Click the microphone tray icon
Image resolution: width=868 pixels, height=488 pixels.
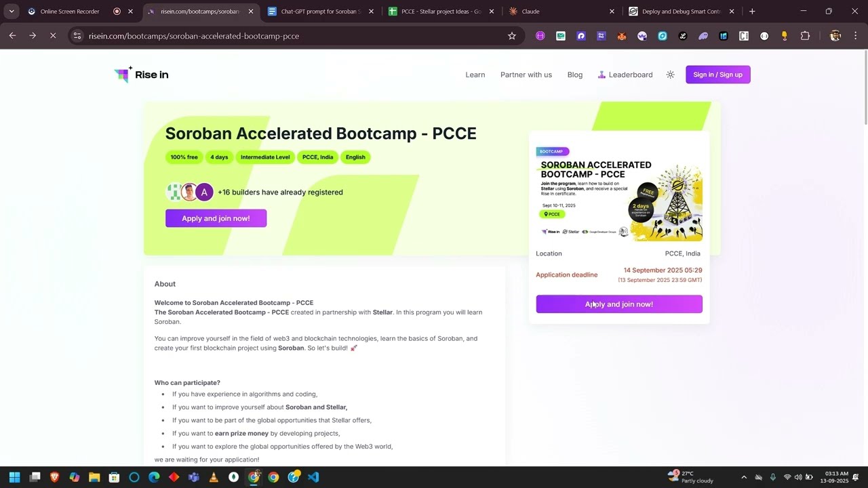pyautogui.click(x=772, y=477)
